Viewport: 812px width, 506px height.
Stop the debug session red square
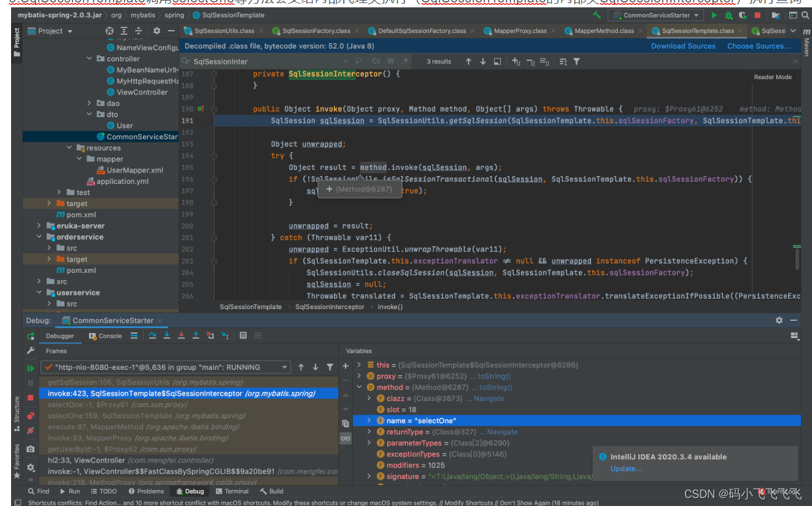pos(31,397)
